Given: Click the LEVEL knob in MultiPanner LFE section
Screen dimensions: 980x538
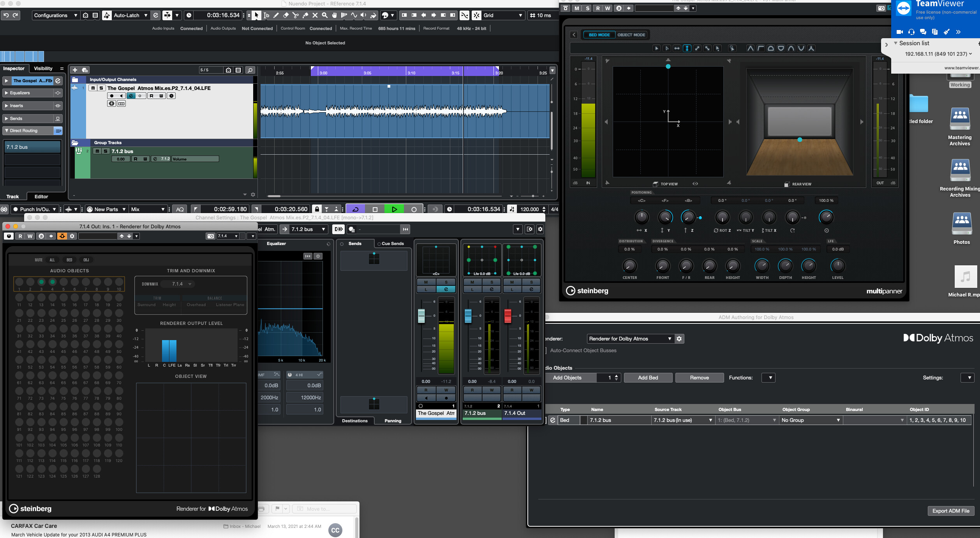Looking at the screenshot, I should click(837, 266).
